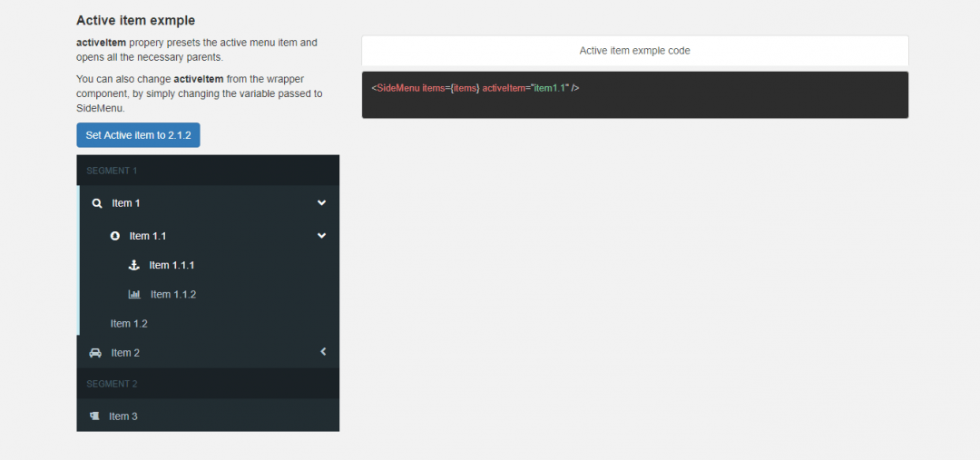Select the Item 1.1 submenu entry
The width and height of the screenshot is (980, 460).
point(209,236)
